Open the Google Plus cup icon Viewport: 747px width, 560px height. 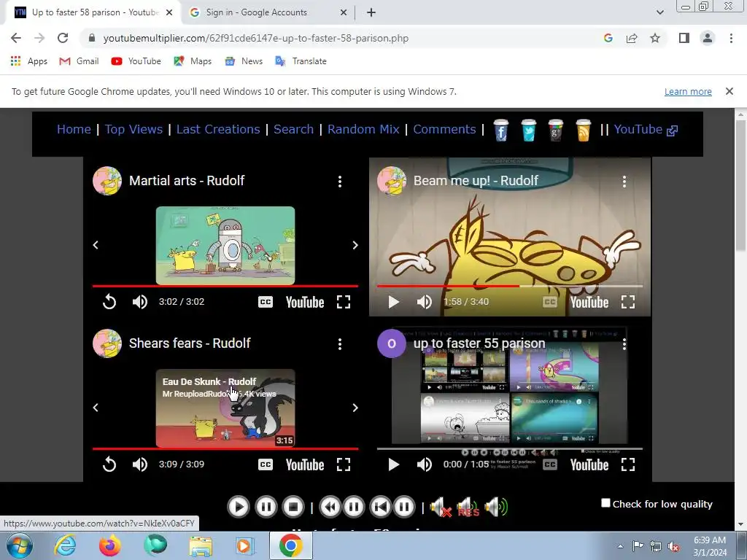(x=555, y=130)
